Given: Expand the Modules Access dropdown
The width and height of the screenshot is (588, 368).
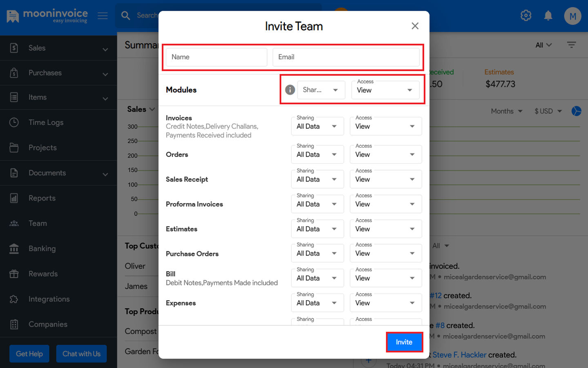Looking at the screenshot, I should pyautogui.click(x=385, y=90).
